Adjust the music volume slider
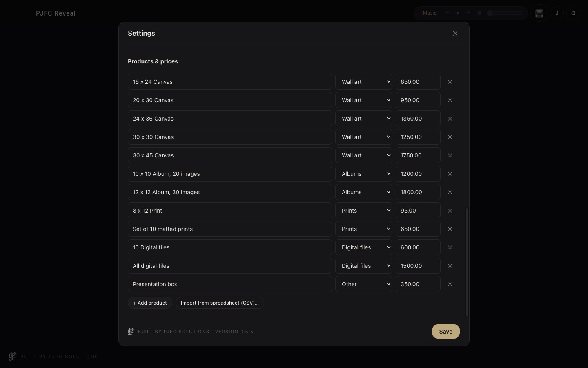This screenshot has height=368, width=588. pos(505,13)
